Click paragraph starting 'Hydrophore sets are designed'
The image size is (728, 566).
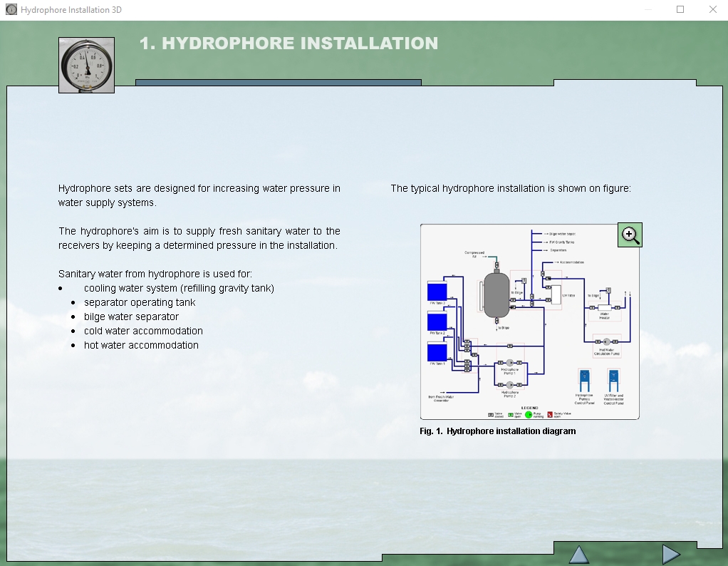(199, 195)
